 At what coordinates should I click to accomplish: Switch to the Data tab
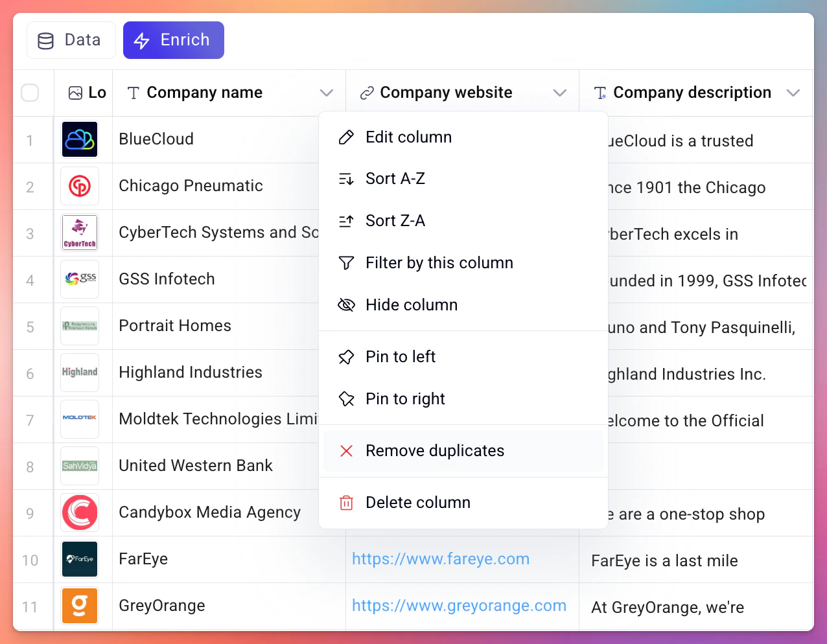pos(71,40)
